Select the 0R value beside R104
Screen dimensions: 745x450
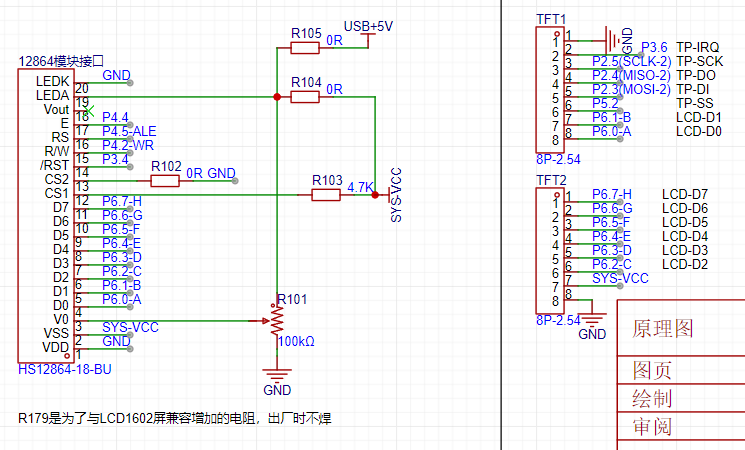[334, 89]
